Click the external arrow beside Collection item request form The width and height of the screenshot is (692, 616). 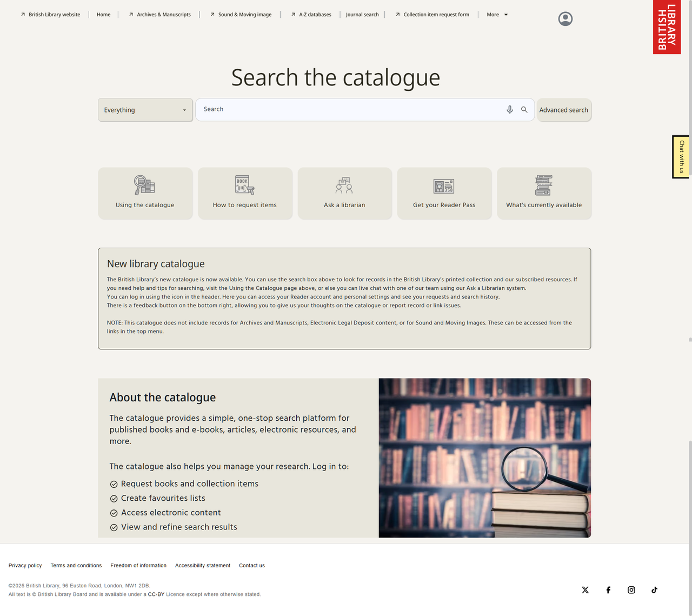tap(398, 15)
